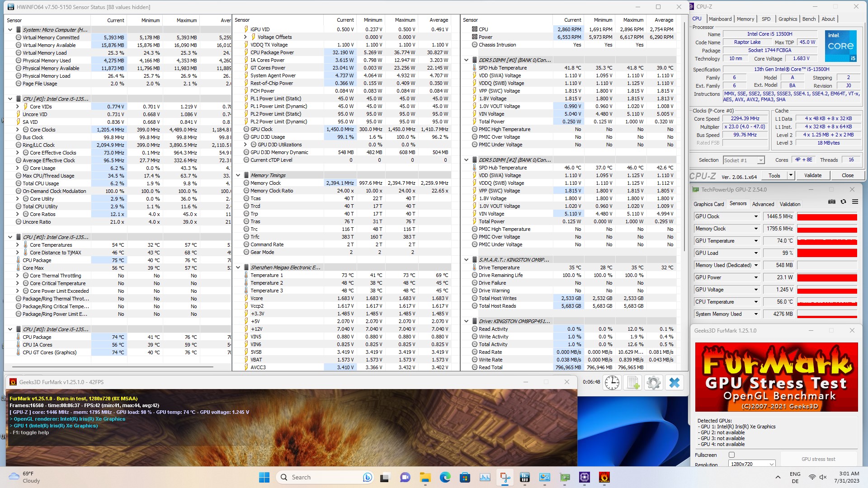Open the CPU-Z Tools dropdown arrow

(x=791, y=175)
